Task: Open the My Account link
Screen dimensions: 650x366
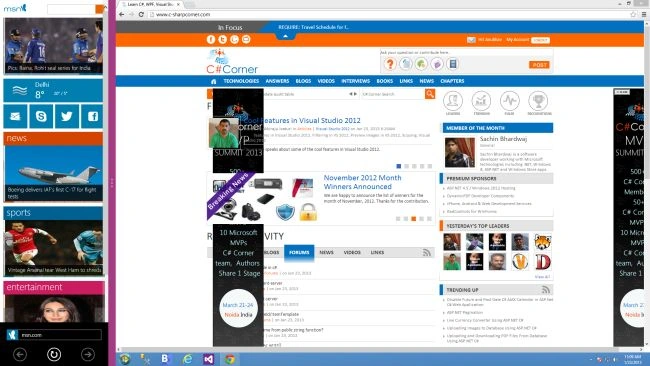Action: coord(517,40)
